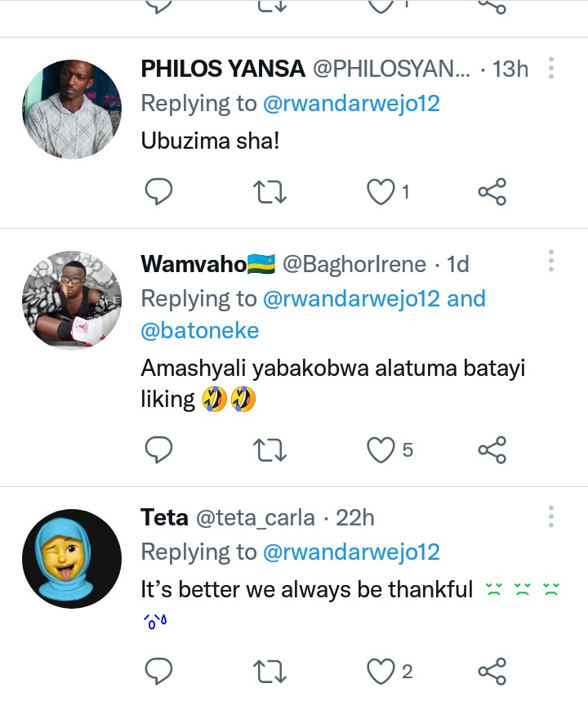Open @rwandarwejo12 link in Teta's reply
This screenshot has width=588, height=706.
(x=351, y=552)
